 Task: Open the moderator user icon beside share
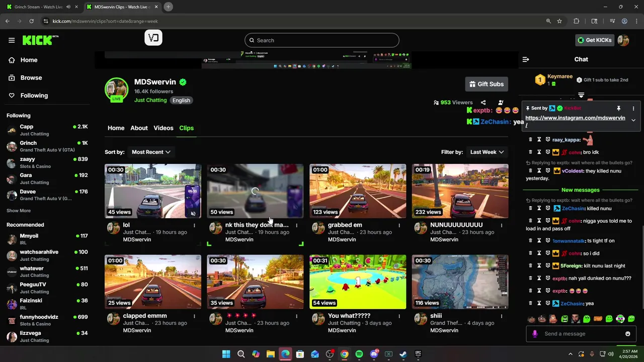[501, 103]
